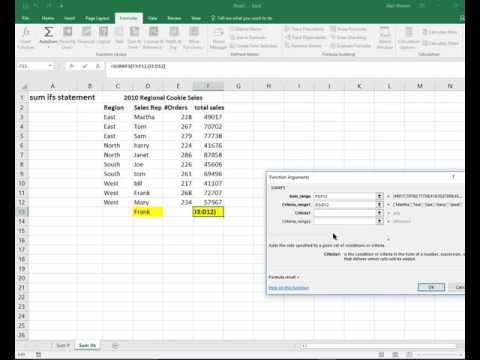The height and width of the screenshot is (360, 480).
Task: Collapse dialog via Criteria_range1 selector button
Action: (x=380, y=204)
